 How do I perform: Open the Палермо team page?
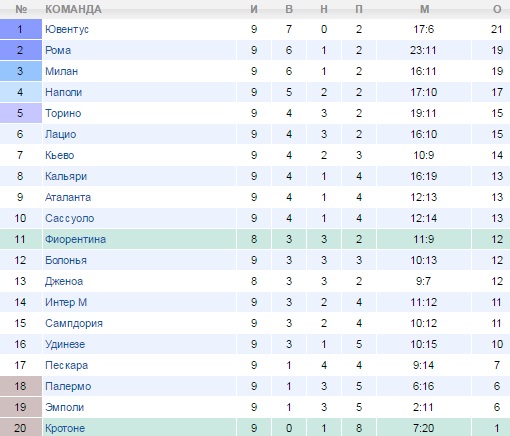coord(68,386)
